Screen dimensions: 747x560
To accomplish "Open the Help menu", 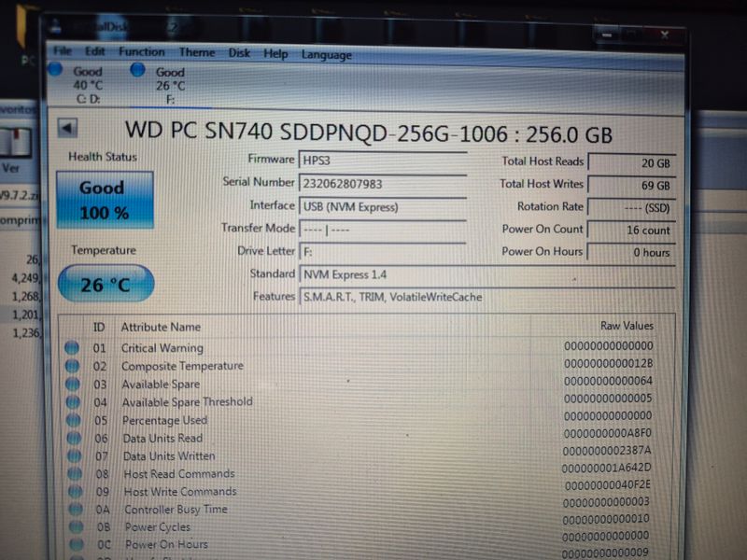I will 275,54.
